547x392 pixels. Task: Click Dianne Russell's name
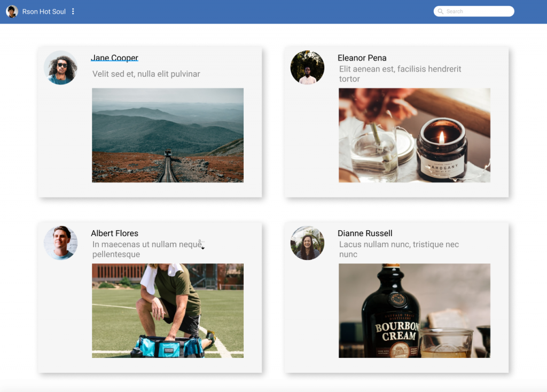coord(365,233)
